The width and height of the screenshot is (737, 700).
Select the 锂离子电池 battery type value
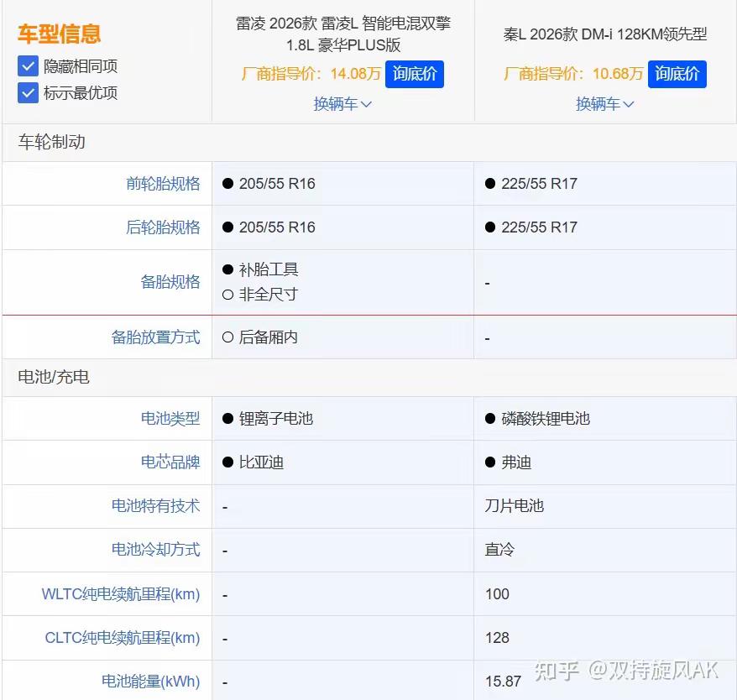[276, 418]
